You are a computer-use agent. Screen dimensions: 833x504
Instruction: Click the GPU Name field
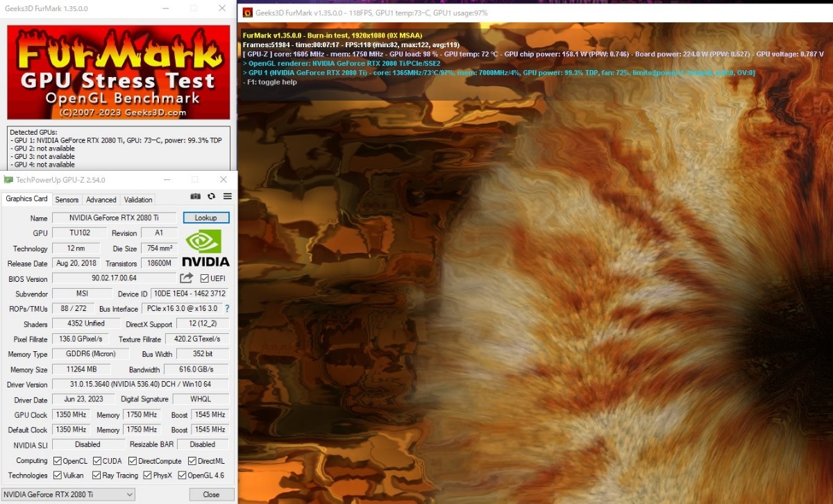tap(115, 218)
